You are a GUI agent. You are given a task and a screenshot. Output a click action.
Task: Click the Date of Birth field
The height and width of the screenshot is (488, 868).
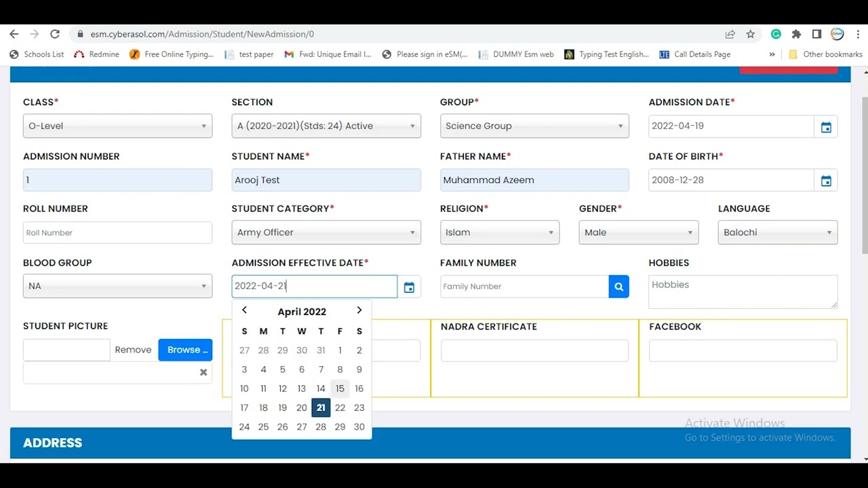tap(731, 180)
